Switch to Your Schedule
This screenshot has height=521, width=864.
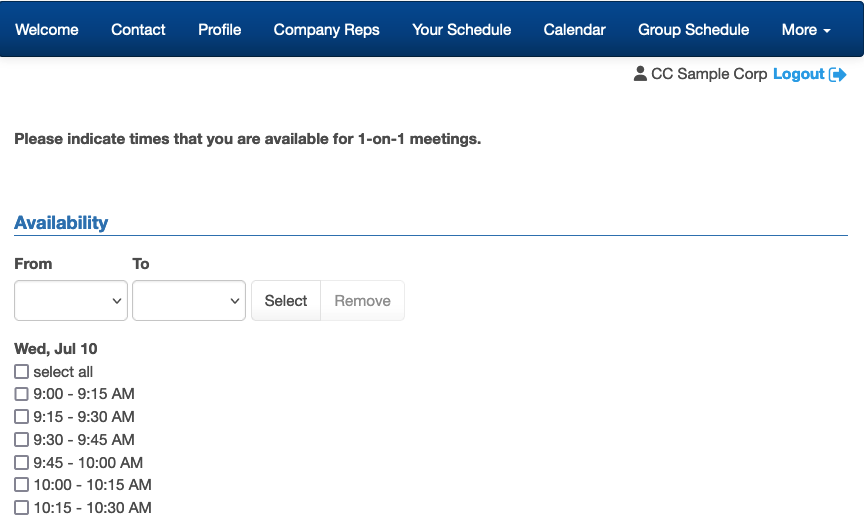(462, 30)
